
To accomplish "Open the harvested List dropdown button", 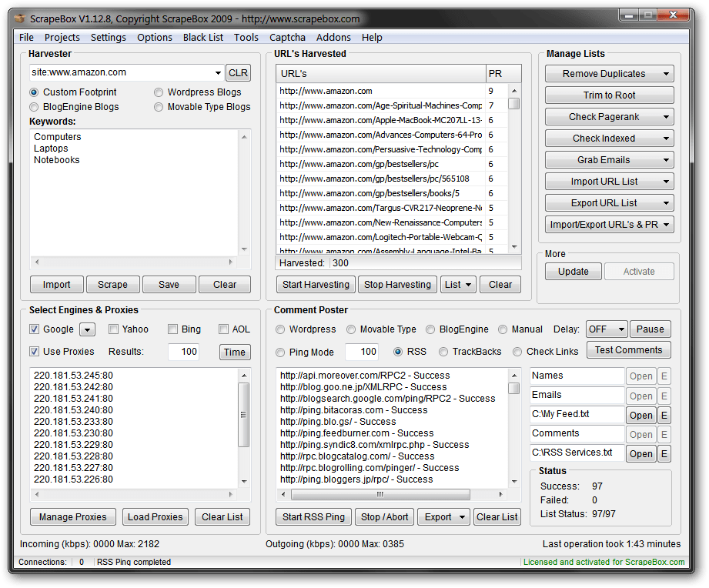I will click(458, 285).
